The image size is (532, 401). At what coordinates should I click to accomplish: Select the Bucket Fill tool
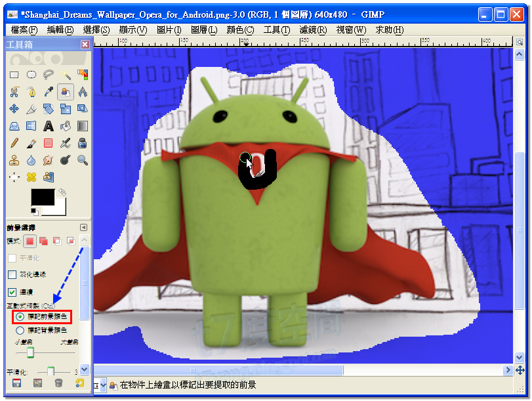coord(66,126)
